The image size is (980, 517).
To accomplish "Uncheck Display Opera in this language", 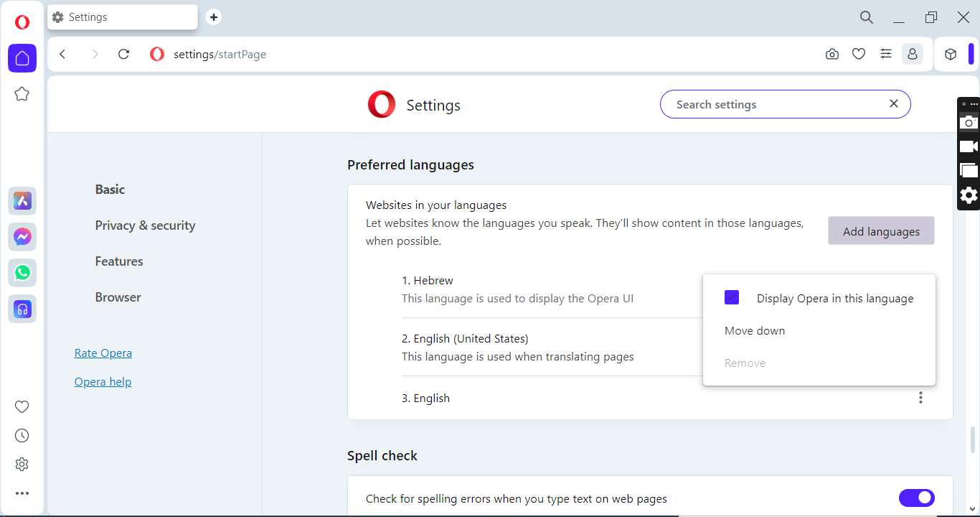I will pyautogui.click(x=732, y=297).
